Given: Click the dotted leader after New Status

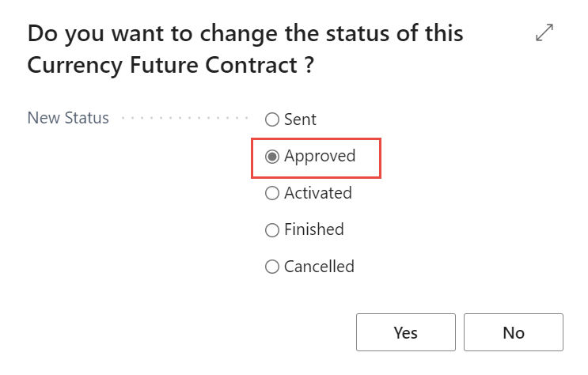Looking at the screenshot, I should point(185,119).
